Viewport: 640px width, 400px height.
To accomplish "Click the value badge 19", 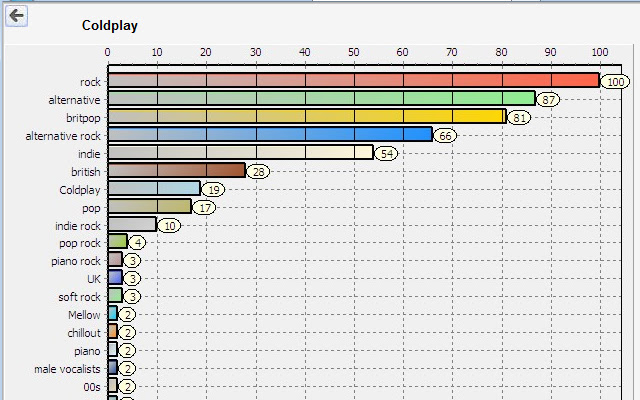I will pyautogui.click(x=213, y=190).
